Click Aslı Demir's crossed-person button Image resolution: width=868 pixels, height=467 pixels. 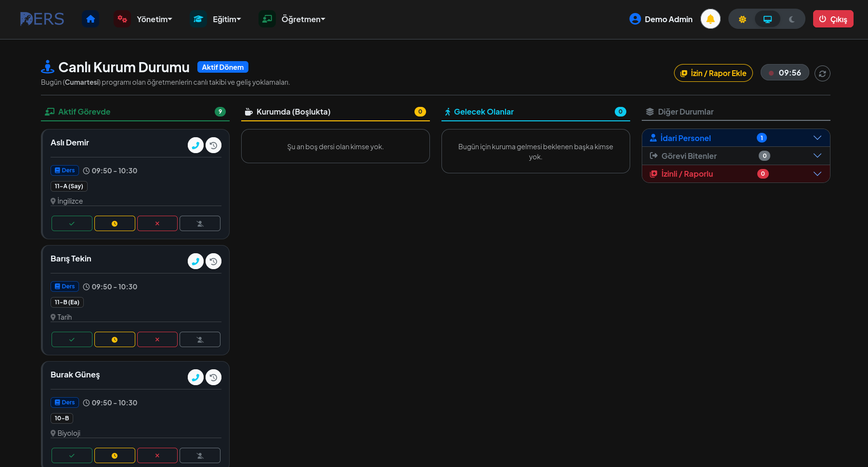pyautogui.click(x=200, y=223)
